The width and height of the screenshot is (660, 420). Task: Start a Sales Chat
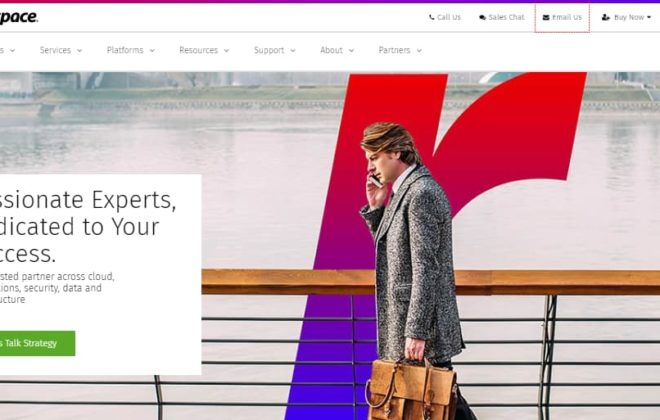506,17
